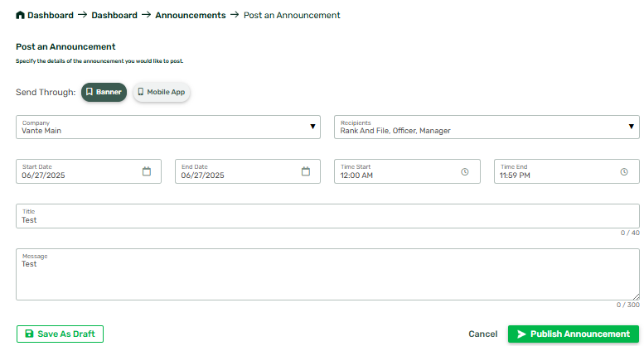Click the Time End clock icon

[624, 172]
